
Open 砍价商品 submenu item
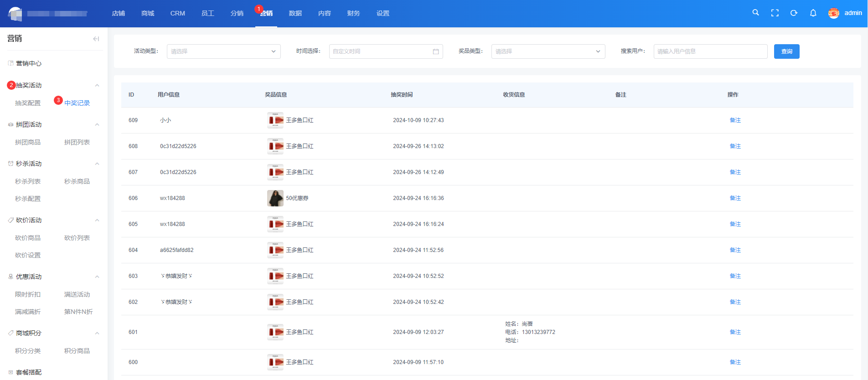coord(28,238)
